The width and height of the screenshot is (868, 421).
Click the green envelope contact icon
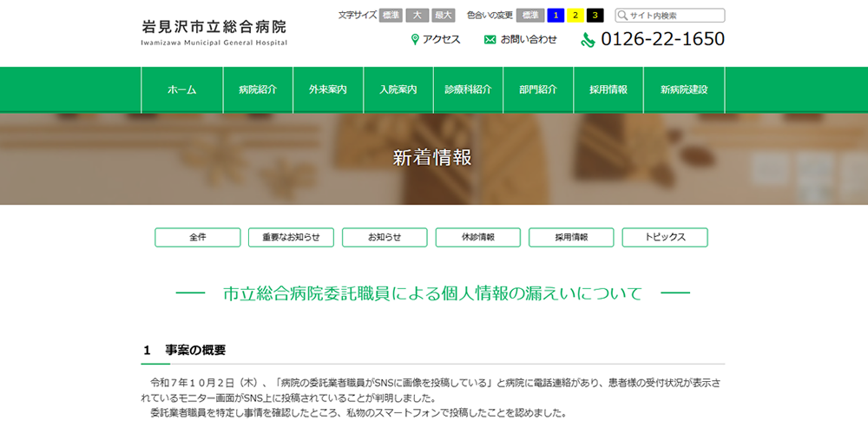click(490, 40)
